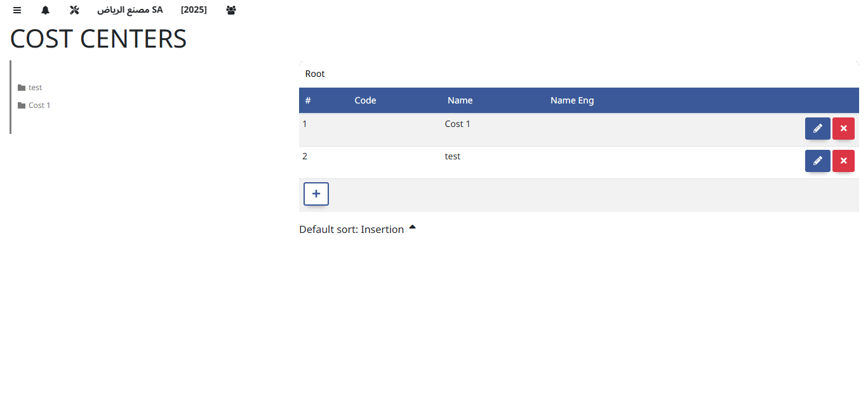Image resolution: width=868 pixels, height=405 pixels.
Task: Click the # column header
Action: click(x=308, y=100)
